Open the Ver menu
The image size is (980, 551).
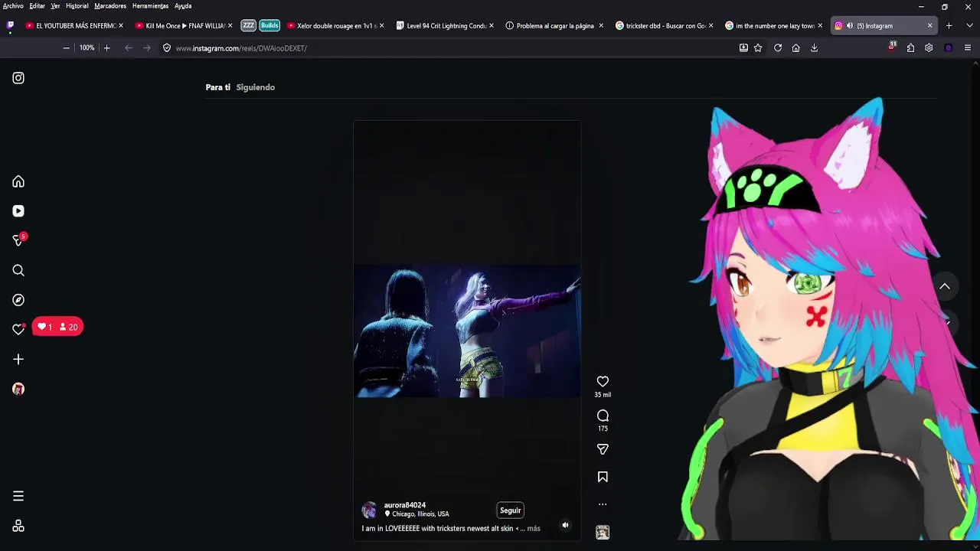pos(55,6)
